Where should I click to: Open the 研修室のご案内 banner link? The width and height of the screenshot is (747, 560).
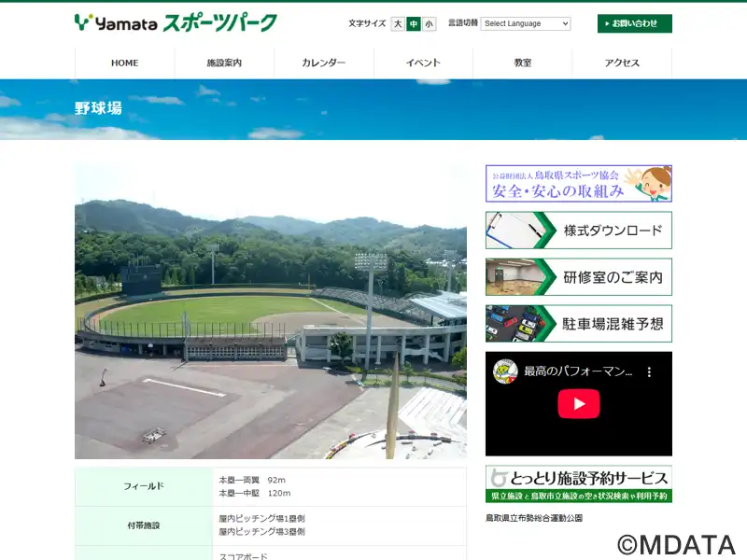tap(579, 276)
